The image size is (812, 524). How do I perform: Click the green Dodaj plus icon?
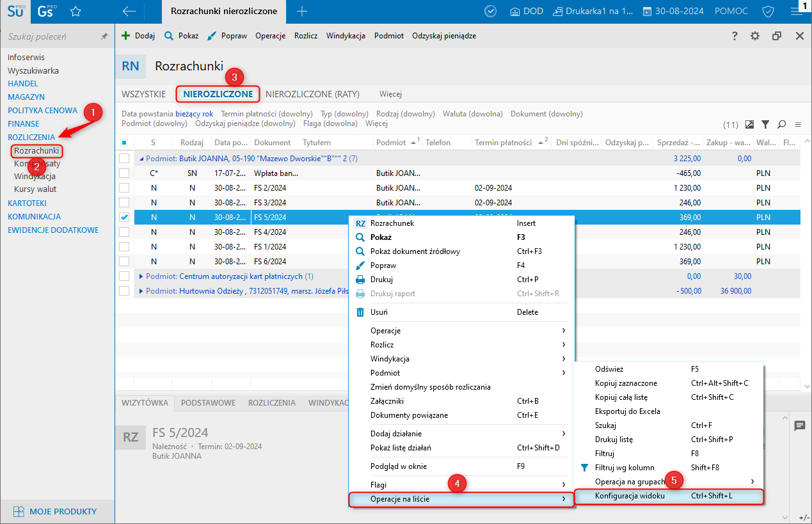[125, 36]
